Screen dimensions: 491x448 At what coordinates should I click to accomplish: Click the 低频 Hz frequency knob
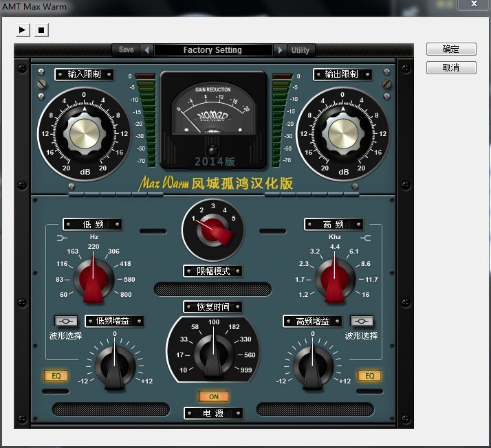94,279
